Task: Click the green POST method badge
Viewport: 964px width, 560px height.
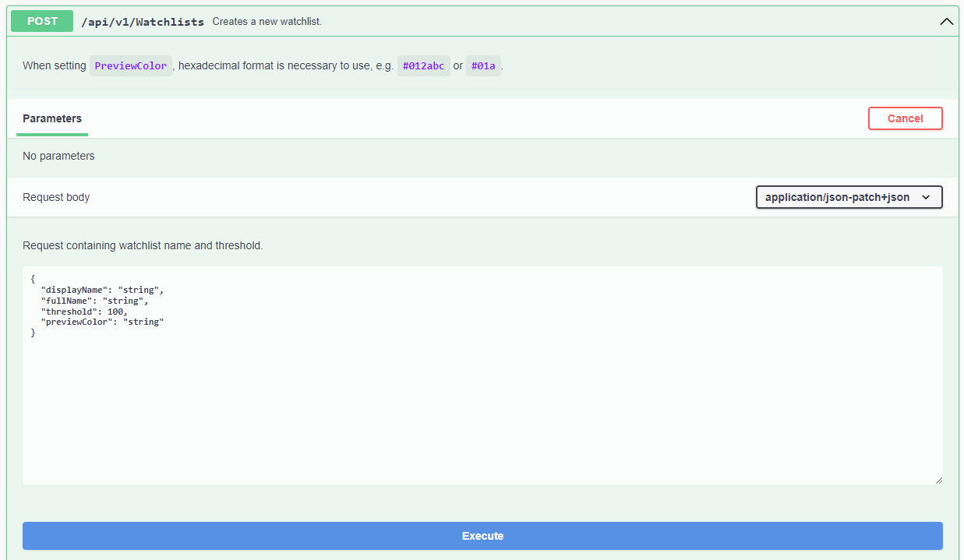Action: click(42, 21)
